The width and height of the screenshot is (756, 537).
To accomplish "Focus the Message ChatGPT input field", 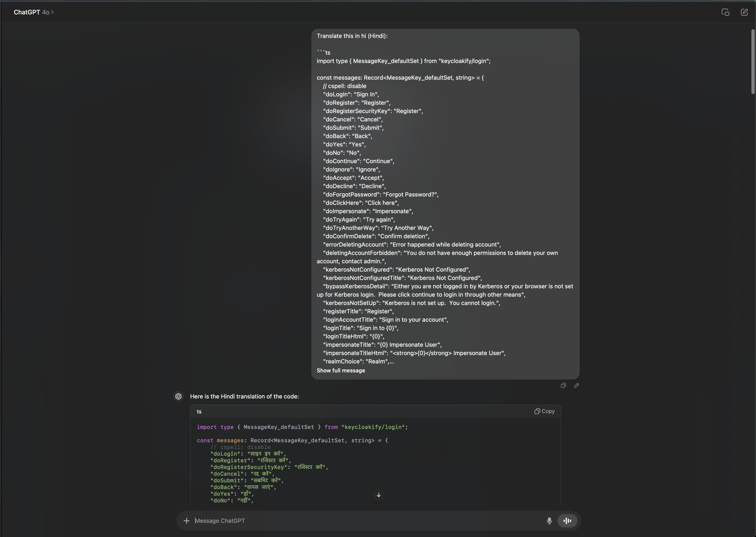I will 364,521.
